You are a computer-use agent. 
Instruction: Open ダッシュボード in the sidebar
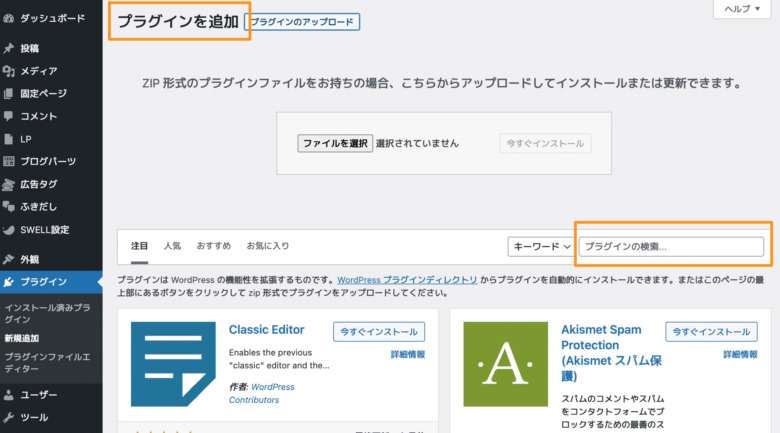[52, 18]
